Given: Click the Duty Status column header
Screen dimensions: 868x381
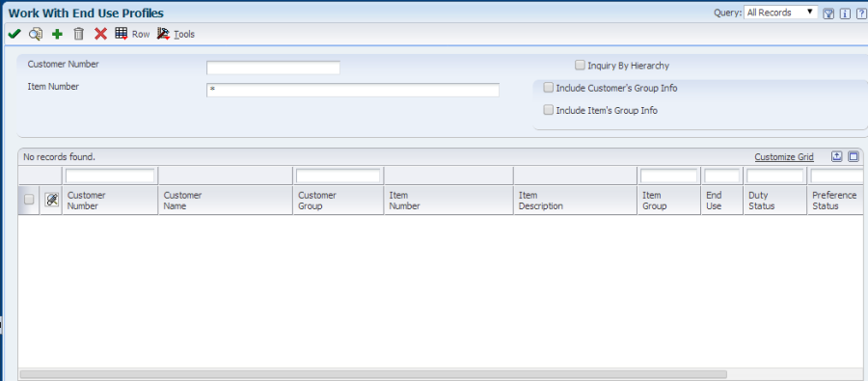Looking at the screenshot, I should click(775, 201).
